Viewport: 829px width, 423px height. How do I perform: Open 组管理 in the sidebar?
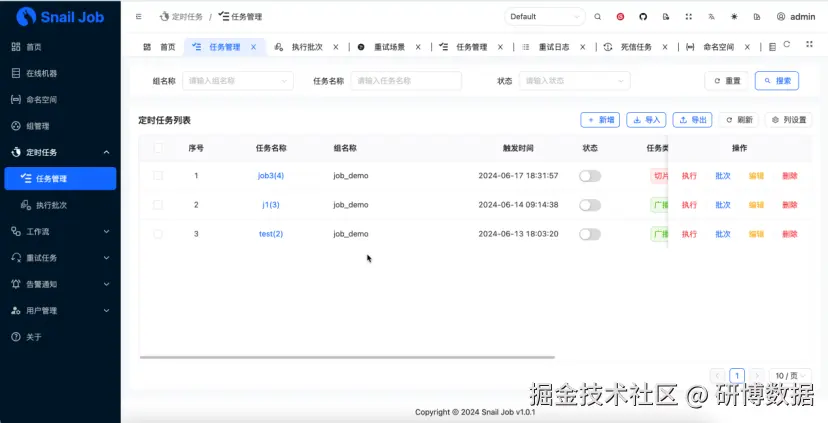click(x=60, y=126)
